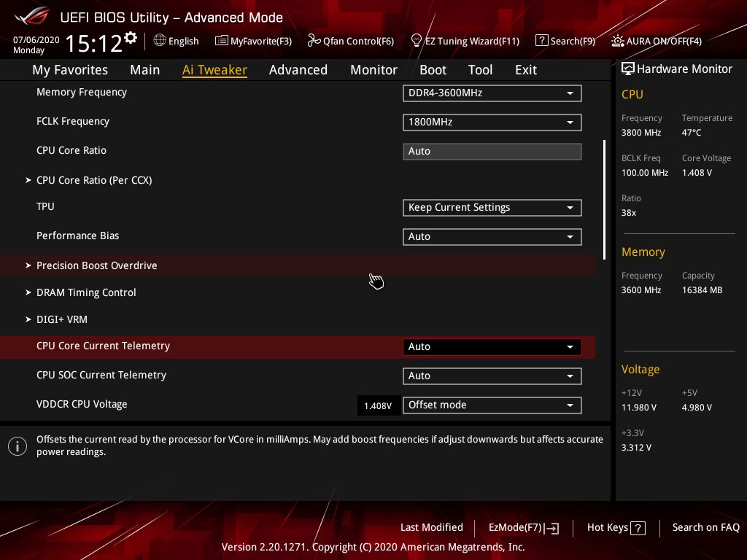Toggle AURA ON/OFF light icon
This screenshot has height=560, width=747.
617,41
